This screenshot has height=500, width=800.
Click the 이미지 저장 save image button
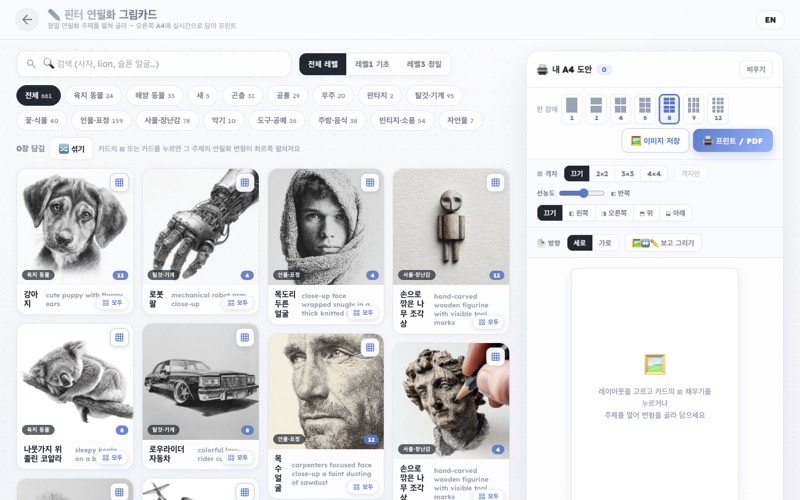(x=656, y=141)
